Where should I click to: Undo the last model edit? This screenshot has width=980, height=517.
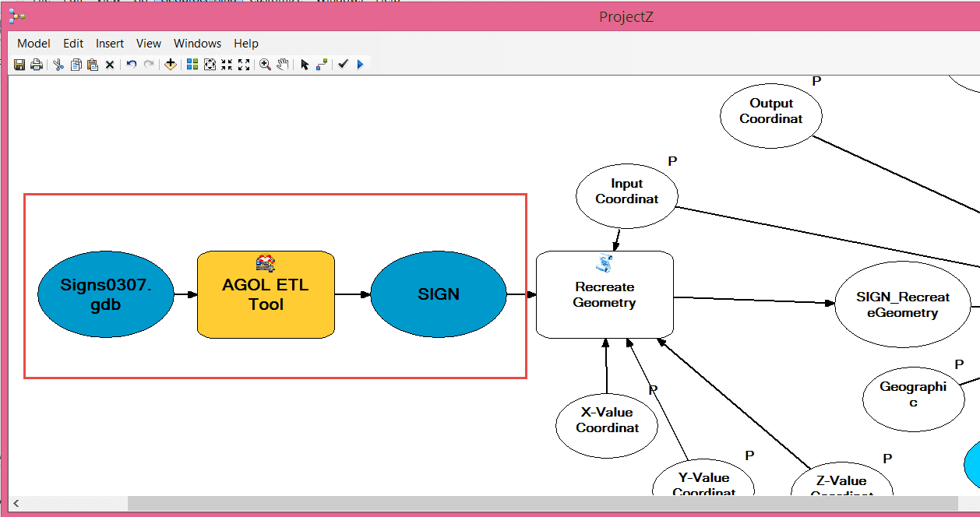click(132, 65)
